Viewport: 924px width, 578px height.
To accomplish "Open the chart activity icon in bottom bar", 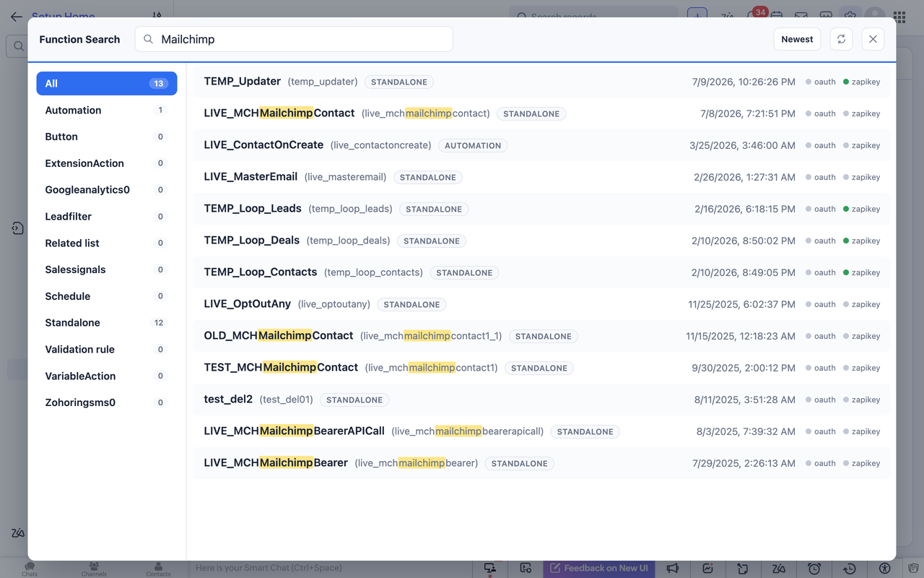I will coord(708,569).
